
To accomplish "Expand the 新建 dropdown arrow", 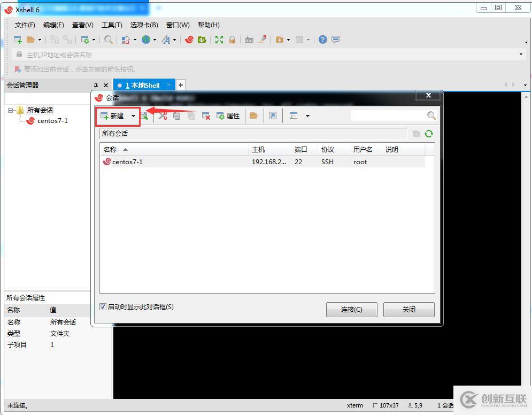I will click(133, 116).
